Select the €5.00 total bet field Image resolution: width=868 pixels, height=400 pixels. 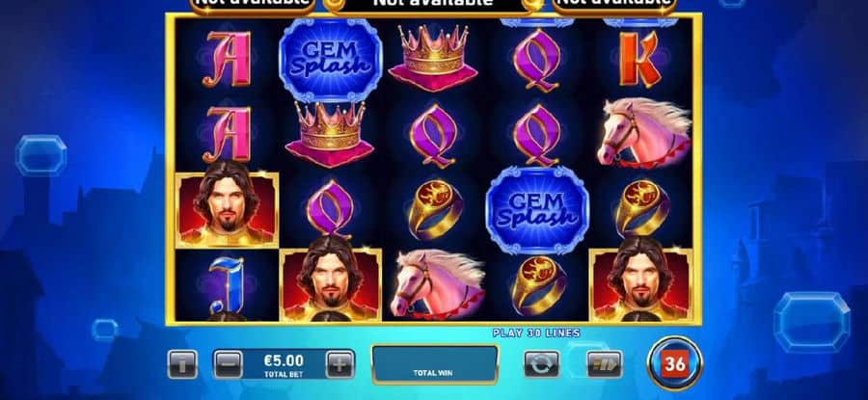[284, 364]
